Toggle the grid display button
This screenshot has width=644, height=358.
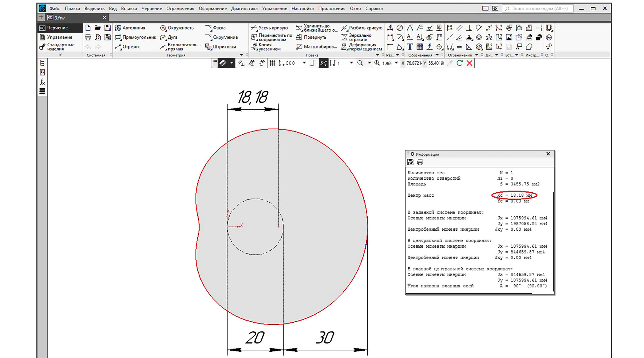(272, 63)
